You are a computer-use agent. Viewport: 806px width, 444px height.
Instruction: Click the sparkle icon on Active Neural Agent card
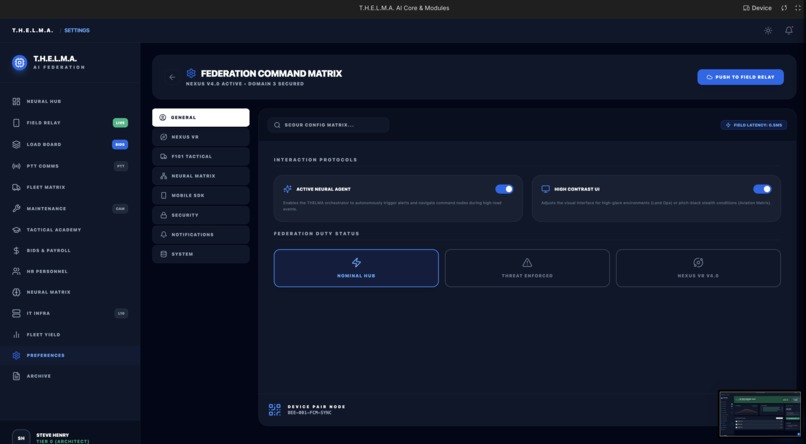pyautogui.click(x=287, y=189)
